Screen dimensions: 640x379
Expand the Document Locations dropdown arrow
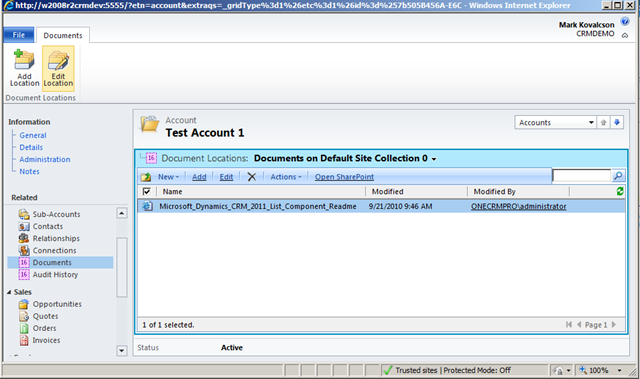(x=434, y=159)
